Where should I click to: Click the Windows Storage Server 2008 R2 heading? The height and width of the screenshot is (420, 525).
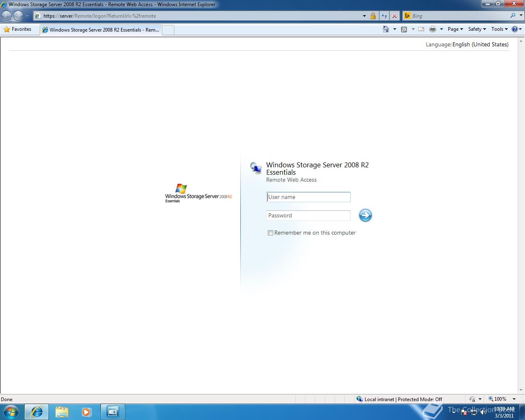317,169
